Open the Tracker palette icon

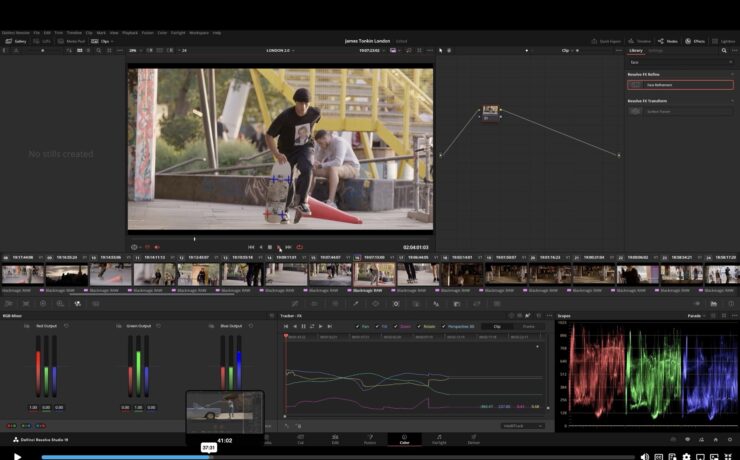click(x=396, y=304)
